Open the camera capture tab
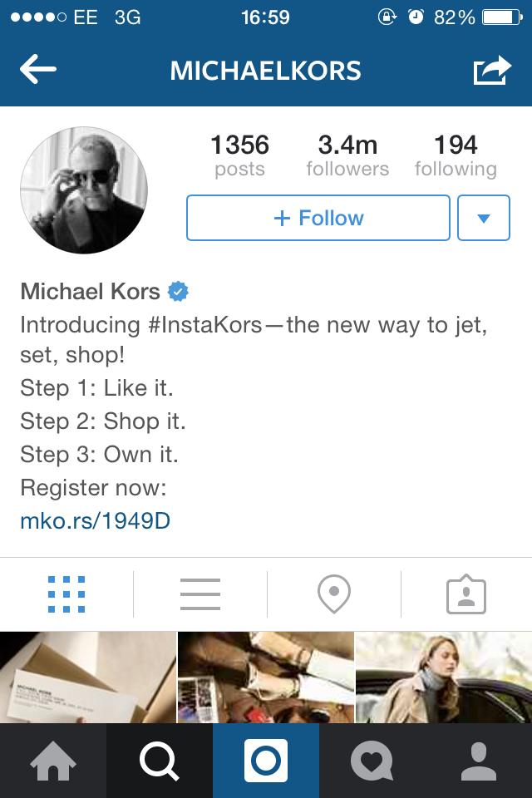Image resolution: width=532 pixels, height=798 pixels. tap(265, 760)
